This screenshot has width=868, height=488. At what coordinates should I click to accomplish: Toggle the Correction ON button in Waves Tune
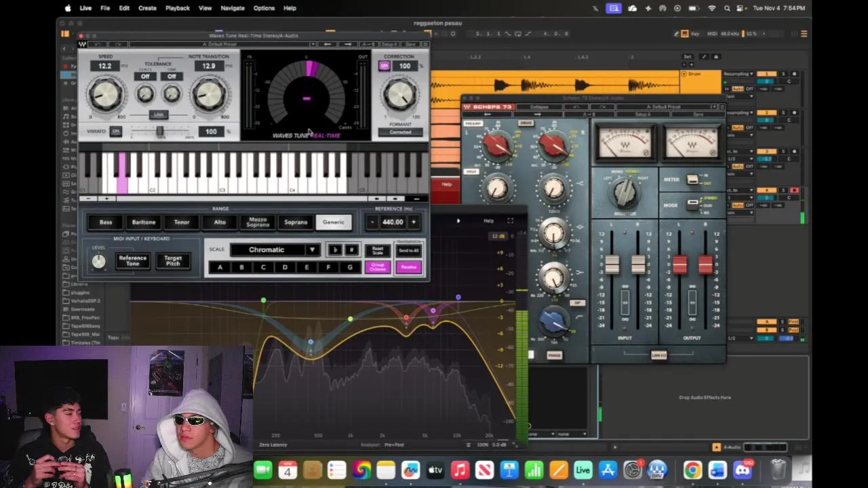(x=384, y=66)
